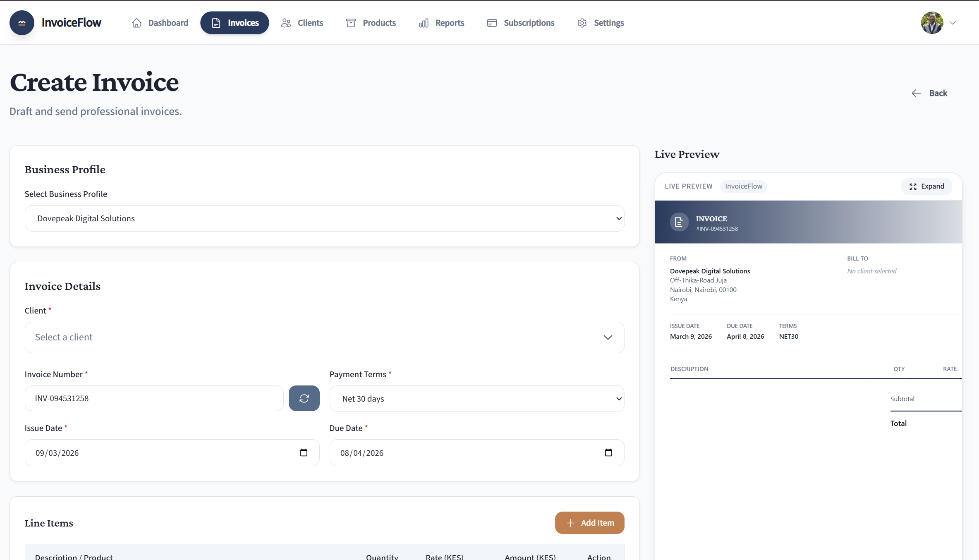Open the Subscriptions navigation item
Image resolution: width=979 pixels, height=560 pixels.
click(521, 23)
